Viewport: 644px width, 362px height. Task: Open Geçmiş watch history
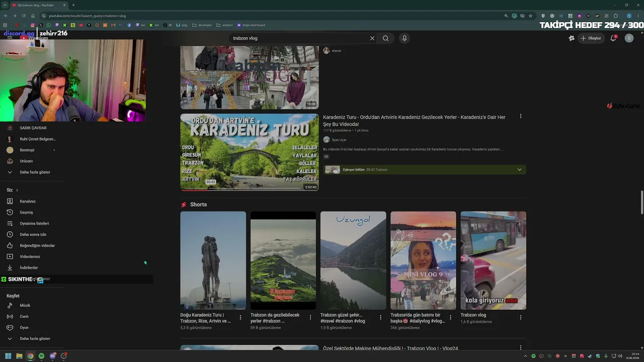(26, 212)
